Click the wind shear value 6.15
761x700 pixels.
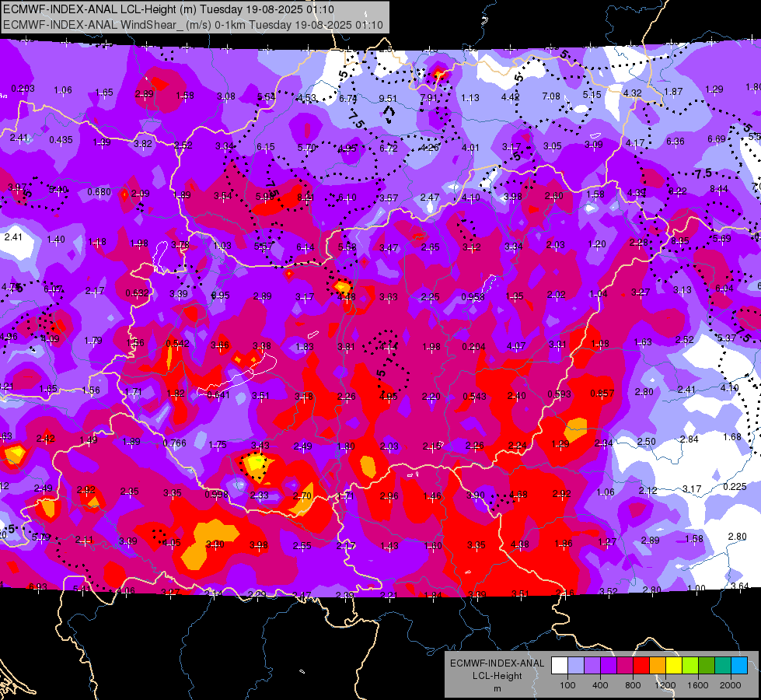coord(266,147)
